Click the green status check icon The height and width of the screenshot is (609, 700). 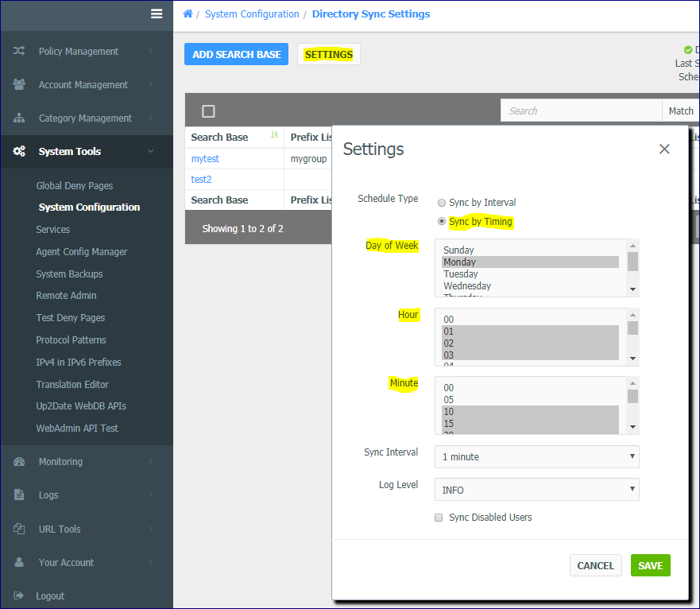click(688, 49)
